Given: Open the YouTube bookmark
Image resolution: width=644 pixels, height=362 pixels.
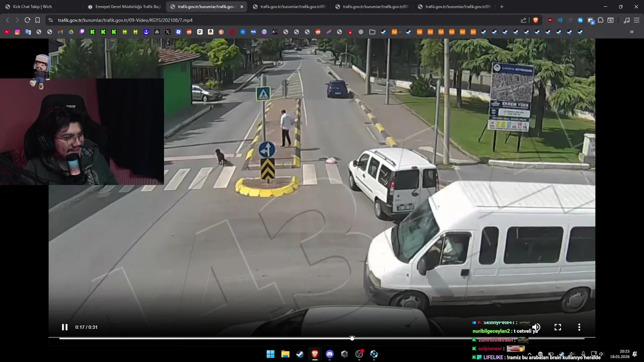Looking at the screenshot, I should click(7, 32).
